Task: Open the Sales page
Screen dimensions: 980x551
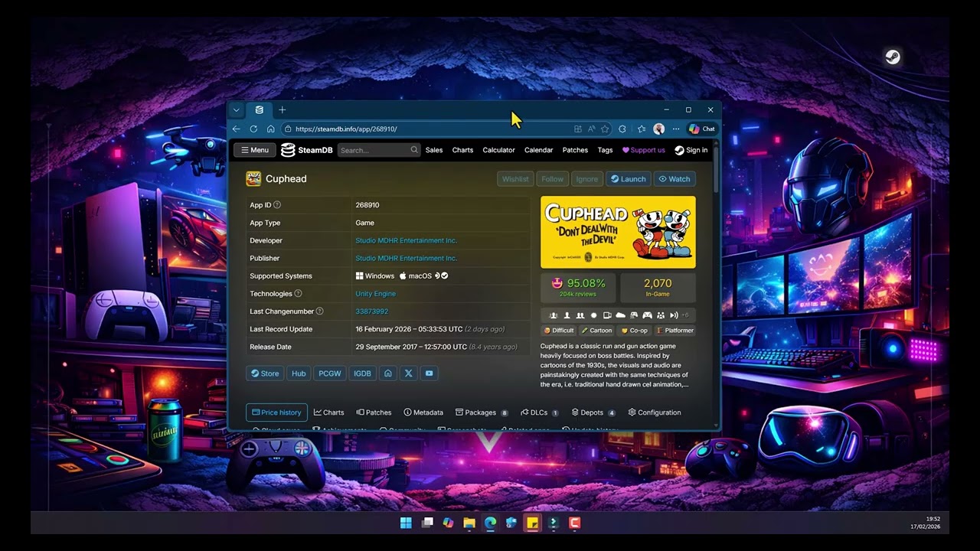Action: coord(434,150)
